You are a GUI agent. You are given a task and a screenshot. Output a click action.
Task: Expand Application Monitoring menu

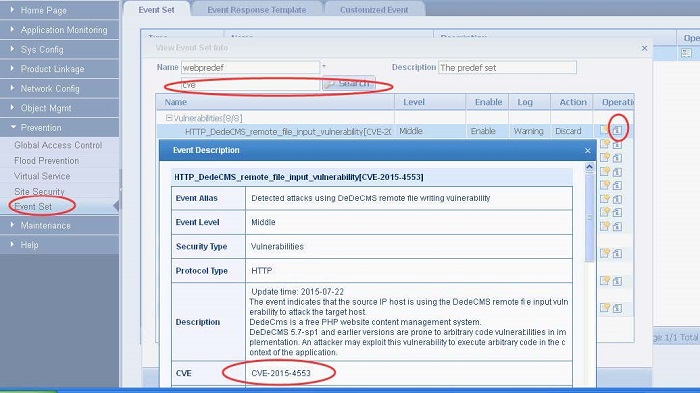point(59,29)
